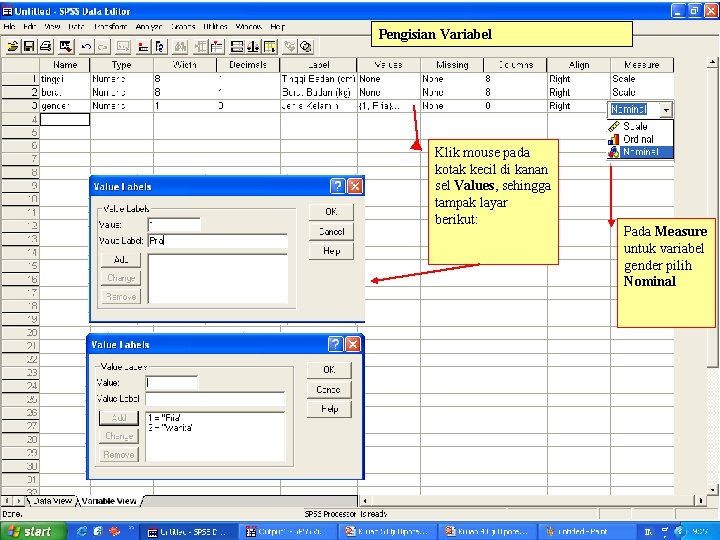Choose Nominal in the Measure list
The height and width of the screenshot is (540, 720).
[640, 152]
